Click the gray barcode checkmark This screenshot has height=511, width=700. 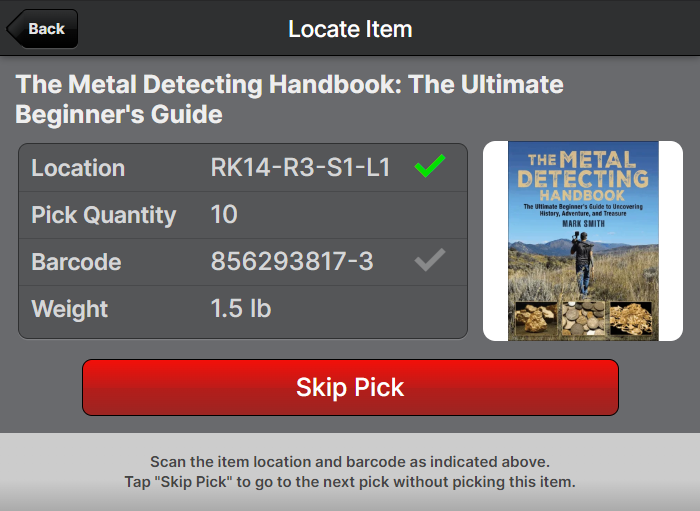(429, 261)
